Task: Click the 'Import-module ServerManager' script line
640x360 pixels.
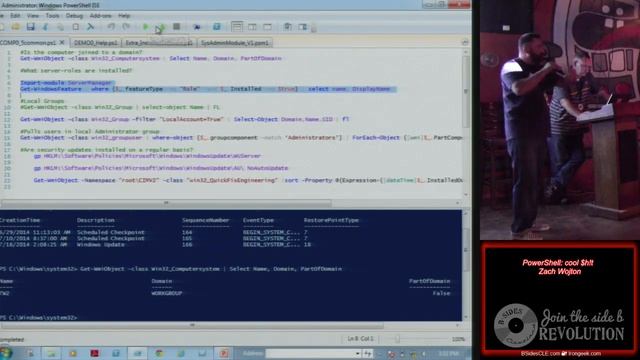Action: [66, 83]
